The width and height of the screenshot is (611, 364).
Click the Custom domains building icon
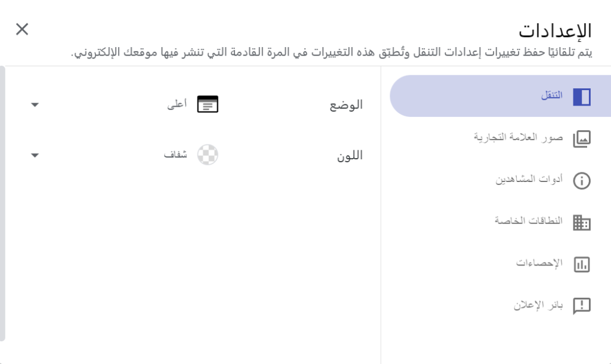582,223
